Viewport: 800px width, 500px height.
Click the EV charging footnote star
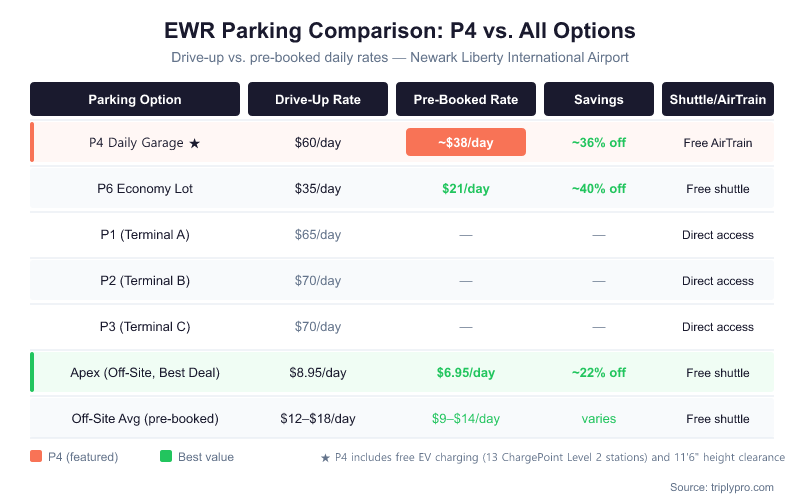tap(325, 457)
